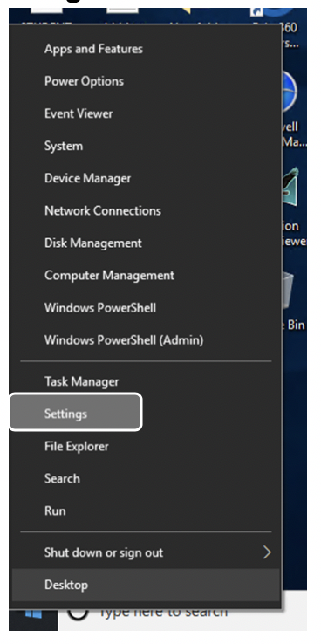
Task: Open Device Manager
Action: (146, 178)
